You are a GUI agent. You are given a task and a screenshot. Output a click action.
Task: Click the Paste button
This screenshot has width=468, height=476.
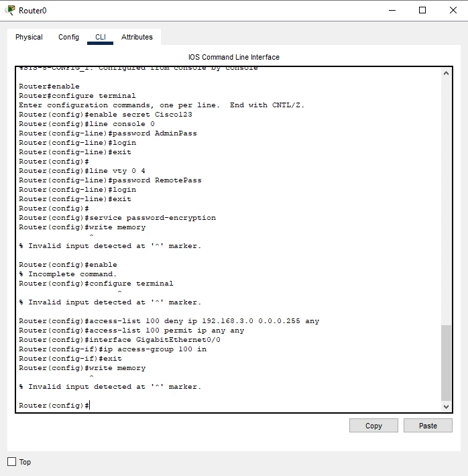(x=428, y=426)
